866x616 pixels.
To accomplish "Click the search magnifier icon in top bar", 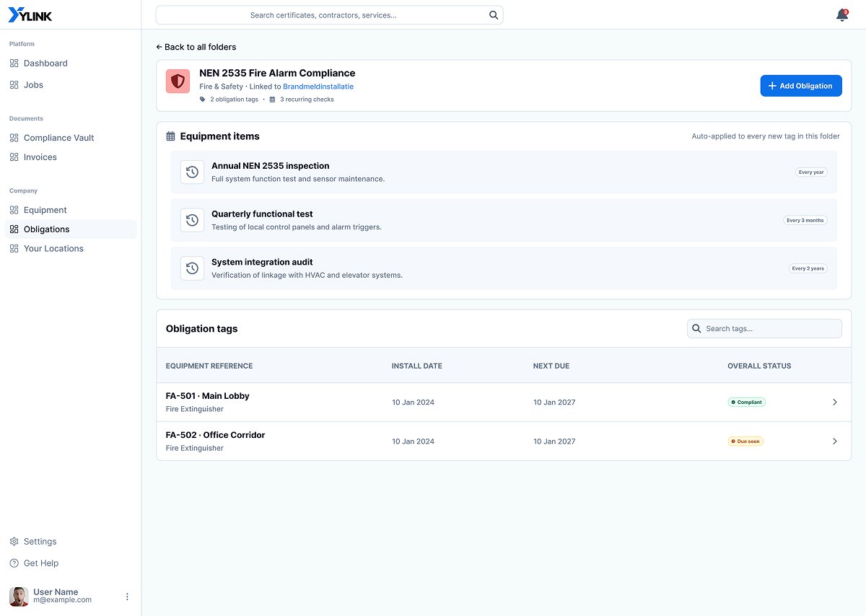I will [x=494, y=15].
